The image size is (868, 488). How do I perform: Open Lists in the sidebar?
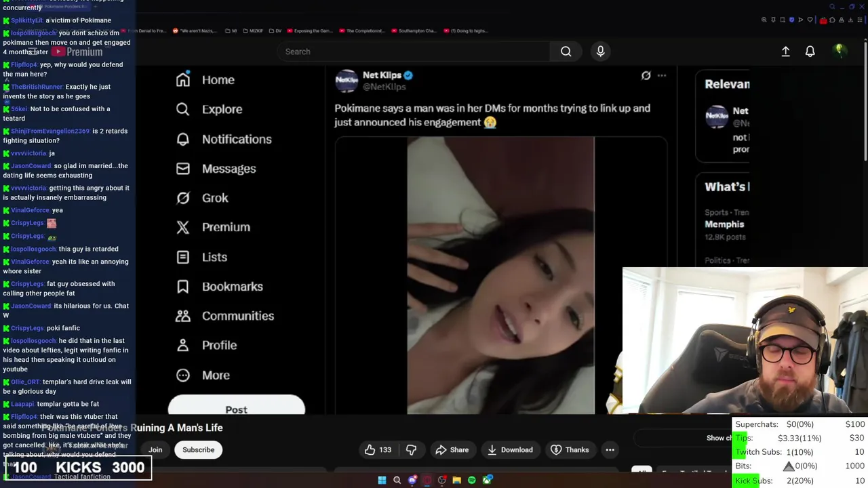coord(201,257)
